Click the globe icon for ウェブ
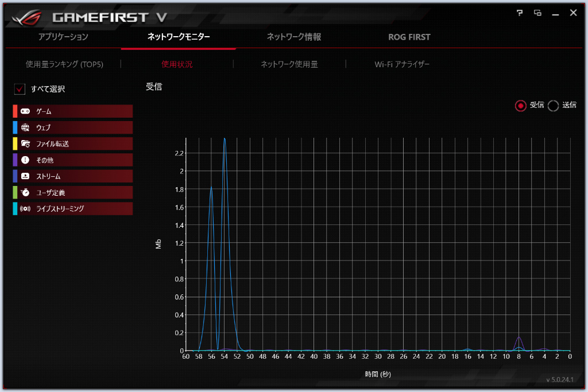588x392 pixels. [x=25, y=127]
